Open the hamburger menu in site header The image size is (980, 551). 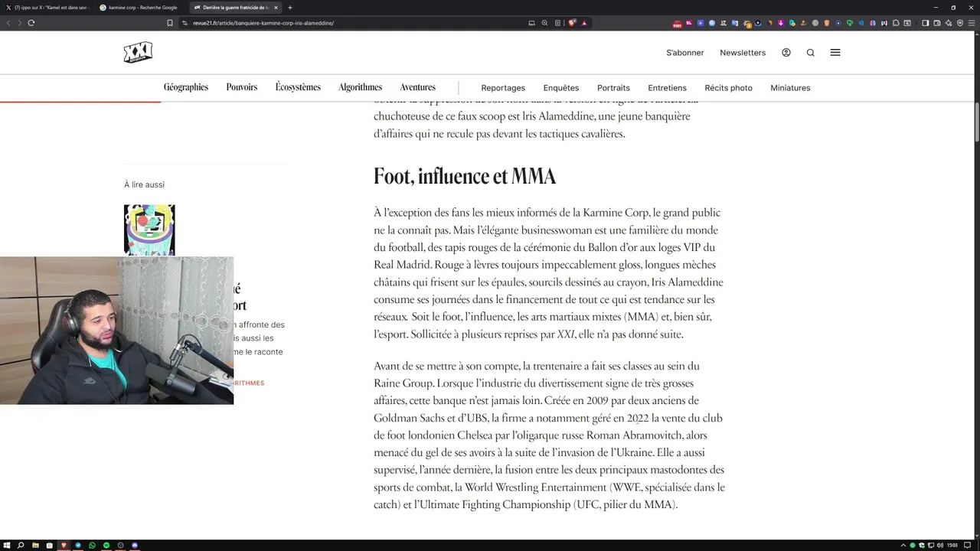[835, 53]
